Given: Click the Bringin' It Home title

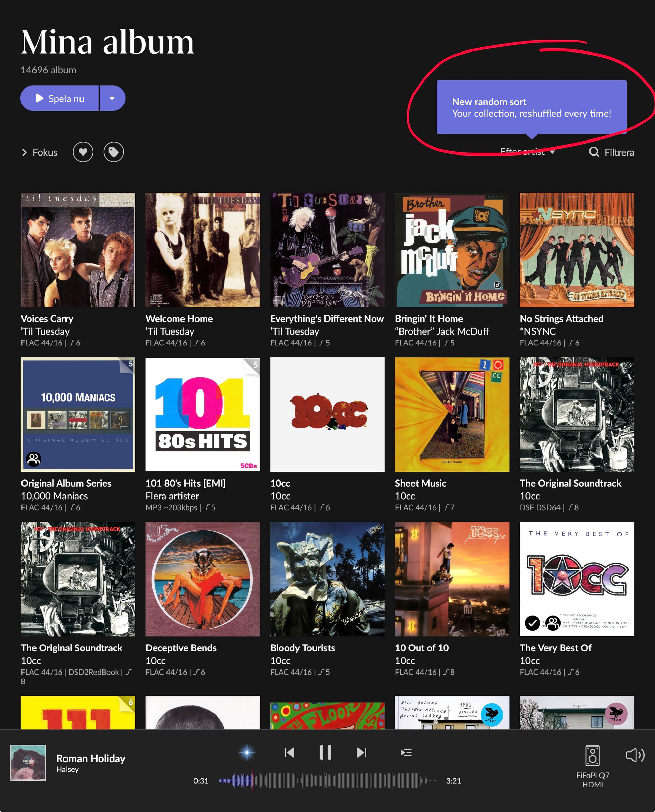Looking at the screenshot, I should tap(429, 319).
